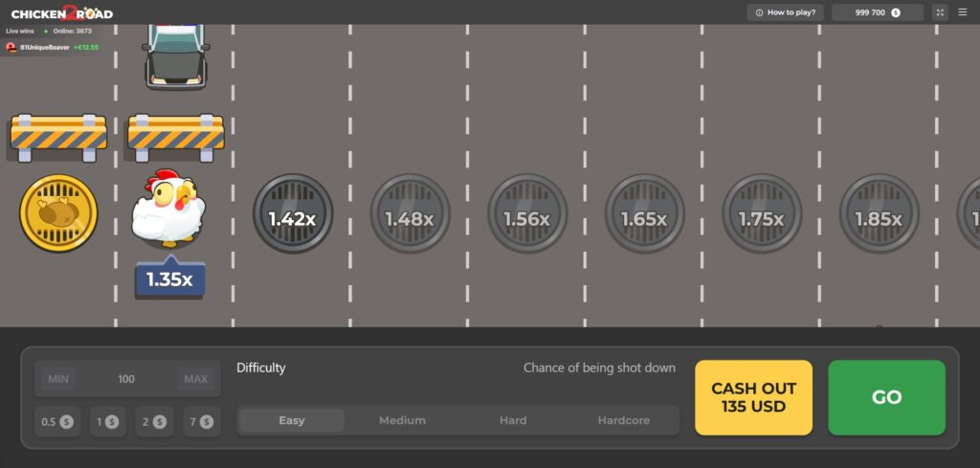
Task: Select the 2 quick bet chip
Action: coord(154,422)
